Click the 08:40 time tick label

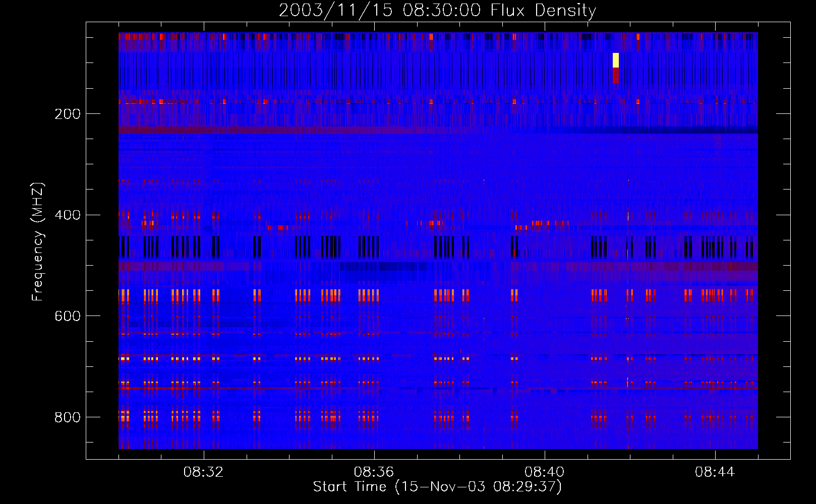tap(545, 472)
